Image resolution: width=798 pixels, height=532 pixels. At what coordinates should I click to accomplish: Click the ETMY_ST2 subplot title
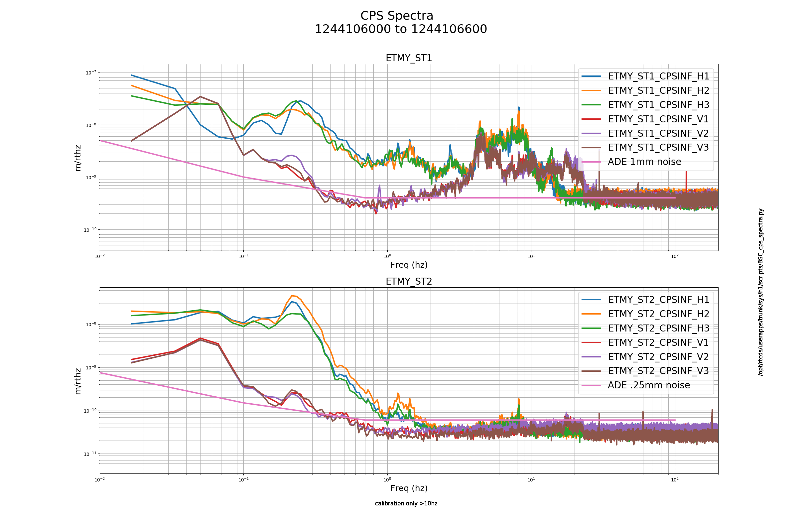409,281
